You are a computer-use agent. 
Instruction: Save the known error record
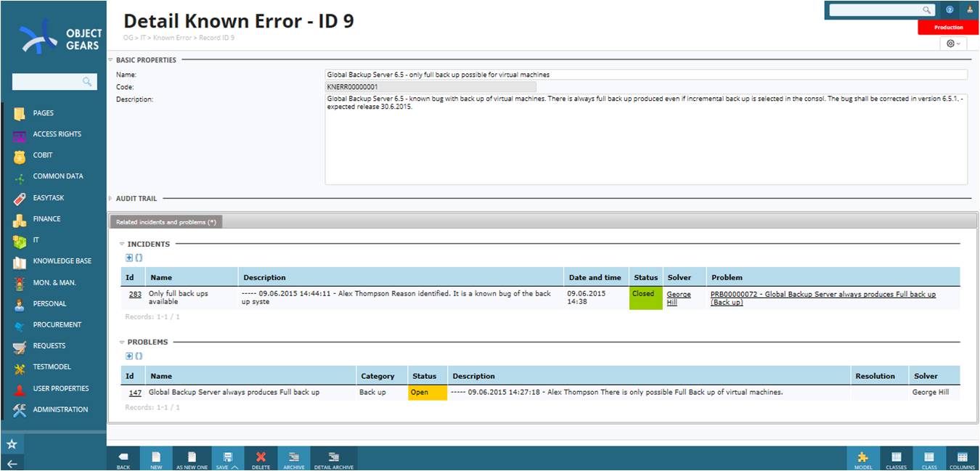[227, 459]
